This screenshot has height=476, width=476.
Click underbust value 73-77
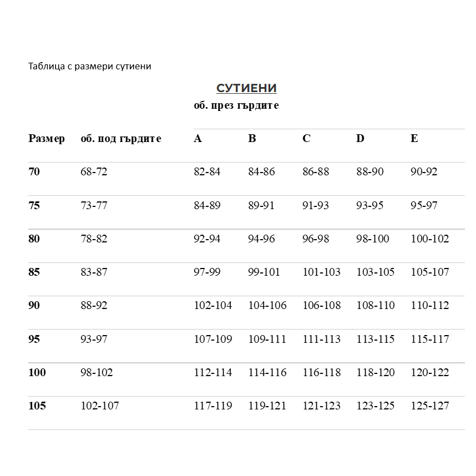point(94,206)
